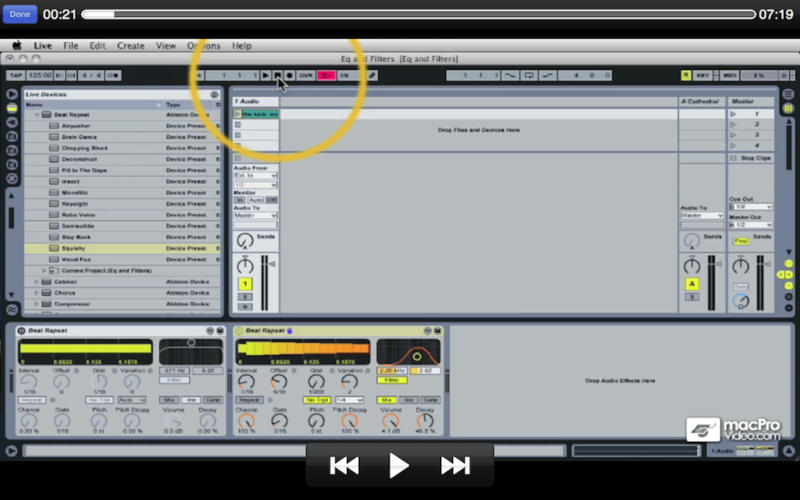The width and height of the screenshot is (800, 500).
Task: Launch the audio clip in track 1
Action: (x=238, y=114)
